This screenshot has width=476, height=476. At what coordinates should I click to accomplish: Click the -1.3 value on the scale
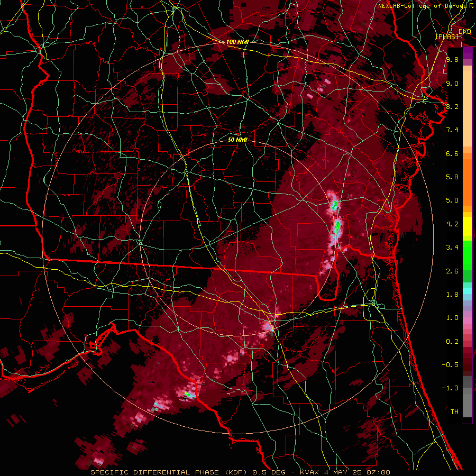pos(450,388)
